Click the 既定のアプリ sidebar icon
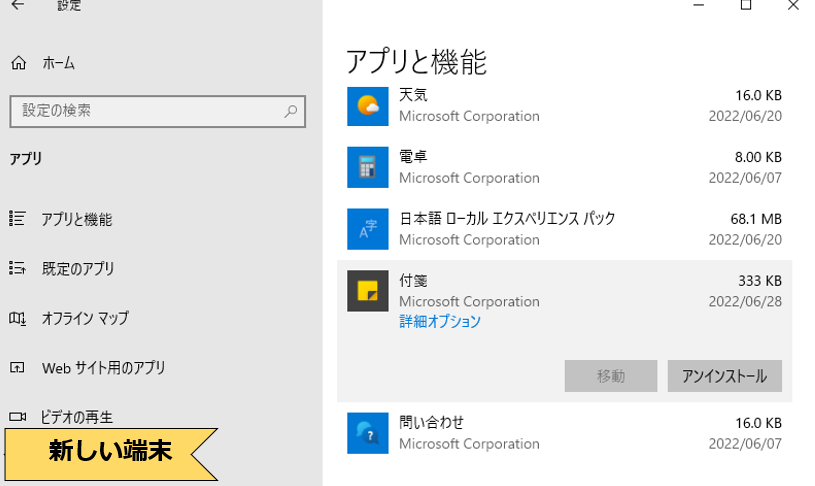815x486 pixels. point(17,268)
